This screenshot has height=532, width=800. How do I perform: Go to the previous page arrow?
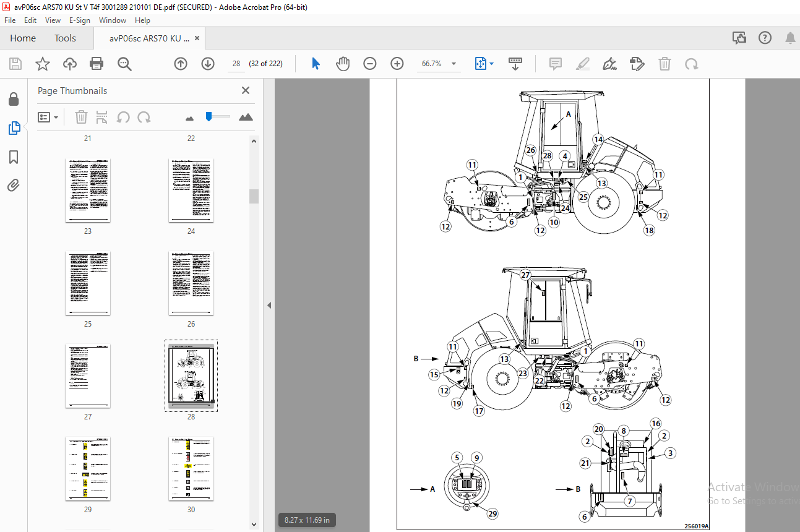(x=181, y=64)
